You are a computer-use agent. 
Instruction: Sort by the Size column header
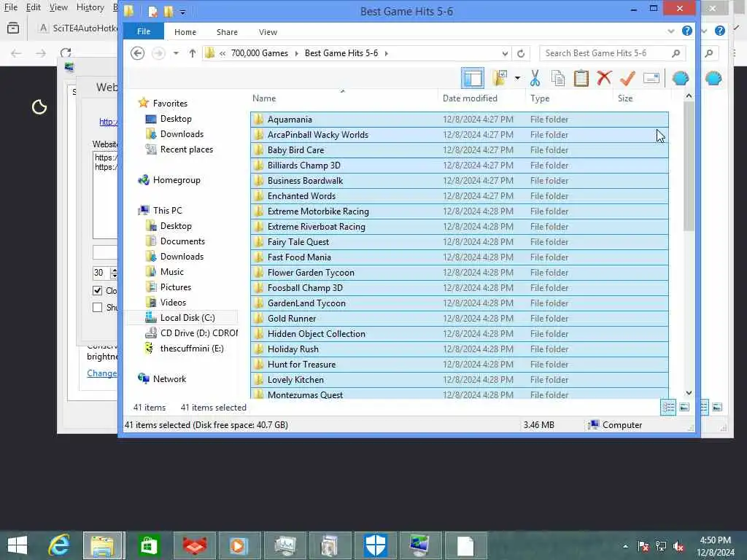pyautogui.click(x=642, y=98)
